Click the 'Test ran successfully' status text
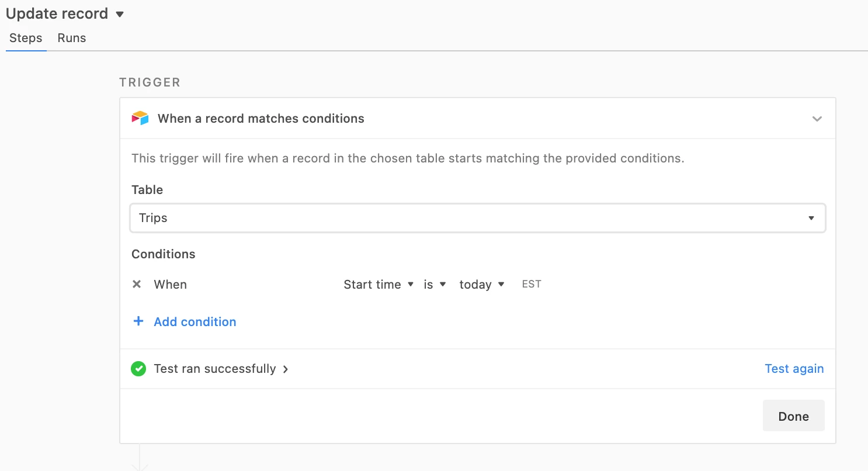The width and height of the screenshot is (868, 471). click(215, 369)
